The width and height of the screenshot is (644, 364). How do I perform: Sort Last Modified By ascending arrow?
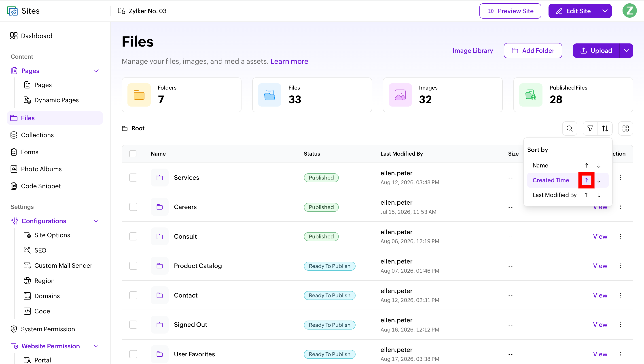pos(586,195)
